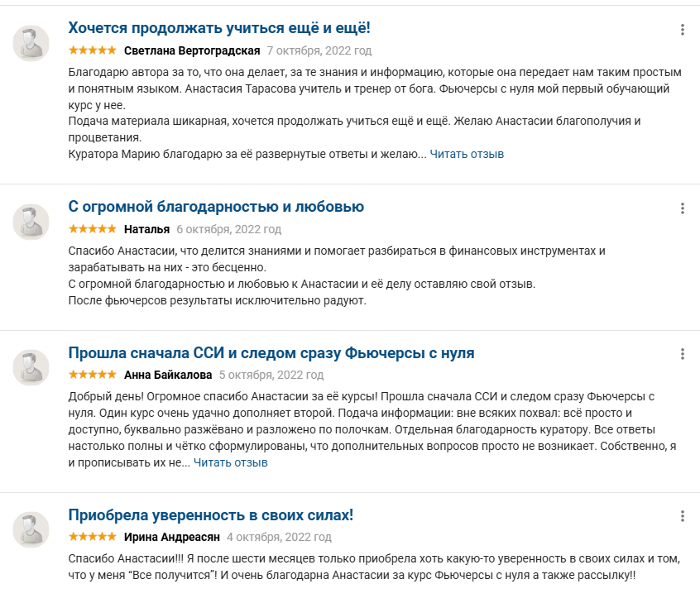Click the five-star rating on Наталья's review

point(92,229)
